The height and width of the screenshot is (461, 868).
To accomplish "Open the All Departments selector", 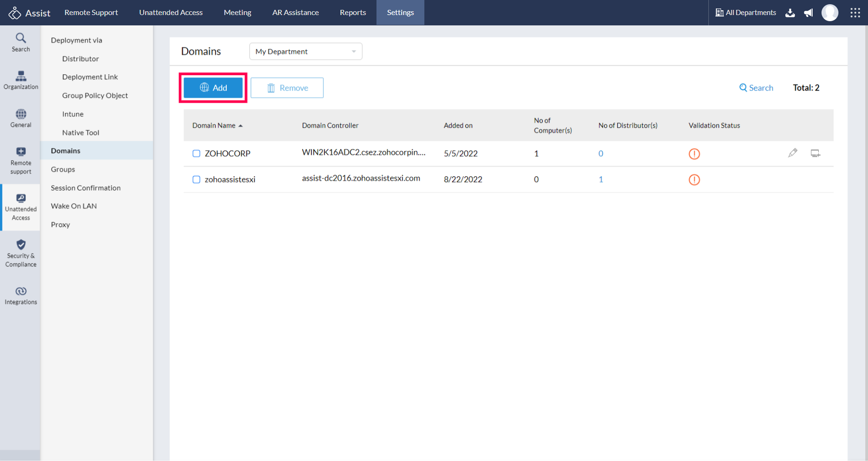I will 745,13.
